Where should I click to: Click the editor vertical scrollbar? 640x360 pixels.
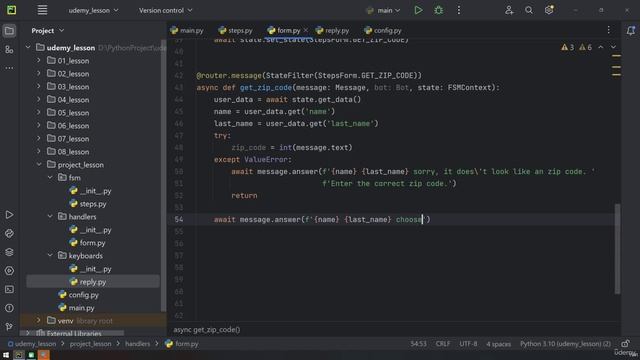click(x=617, y=248)
